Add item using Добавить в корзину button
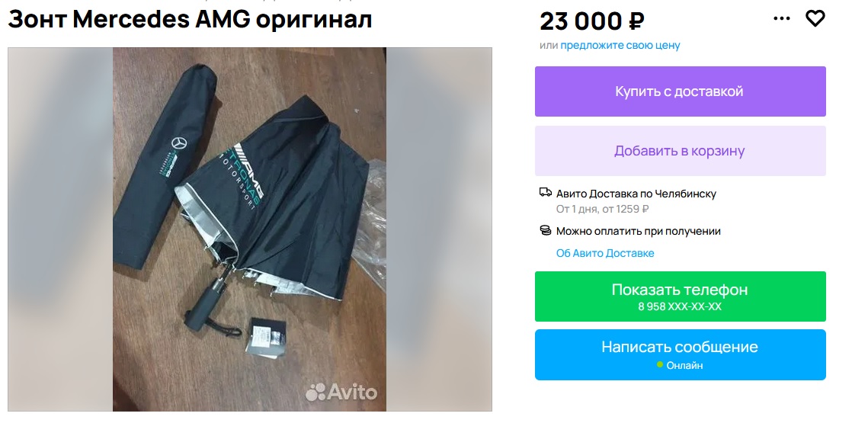This screenshot has height=423, width=868. coord(681,151)
